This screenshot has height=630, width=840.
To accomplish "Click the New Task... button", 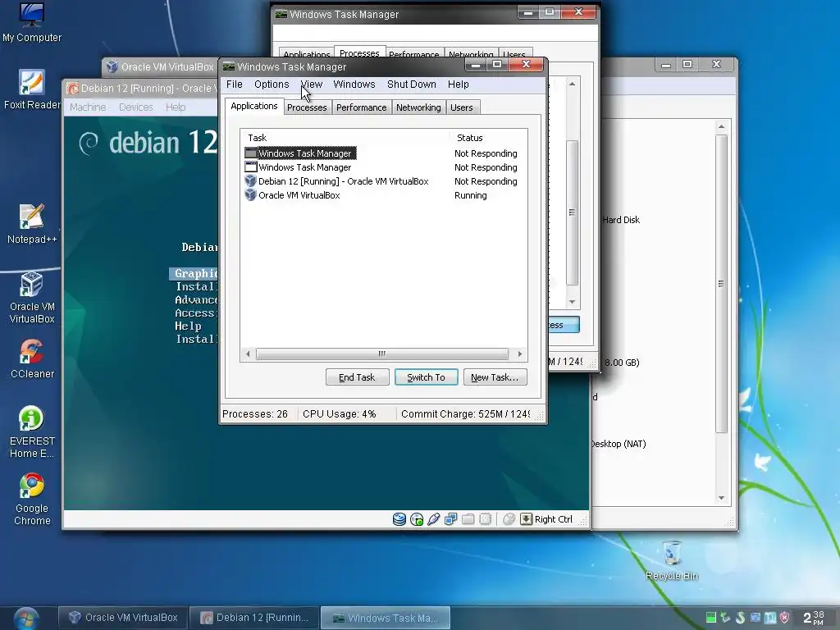I will pyautogui.click(x=495, y=377).
